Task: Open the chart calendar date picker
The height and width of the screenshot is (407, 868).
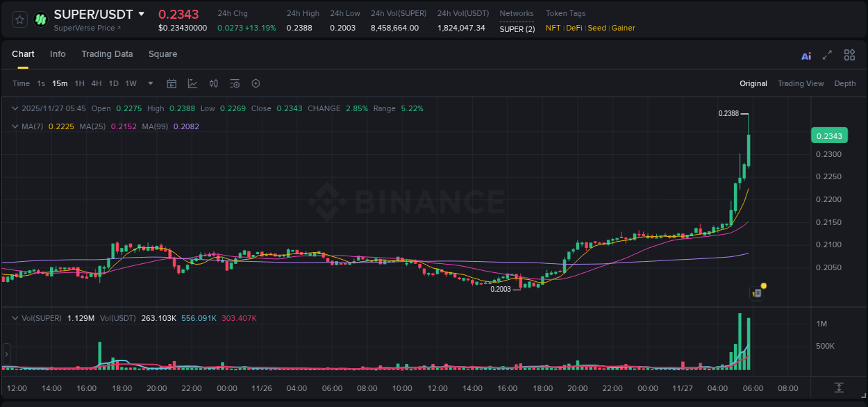Action: coord(172,83)
